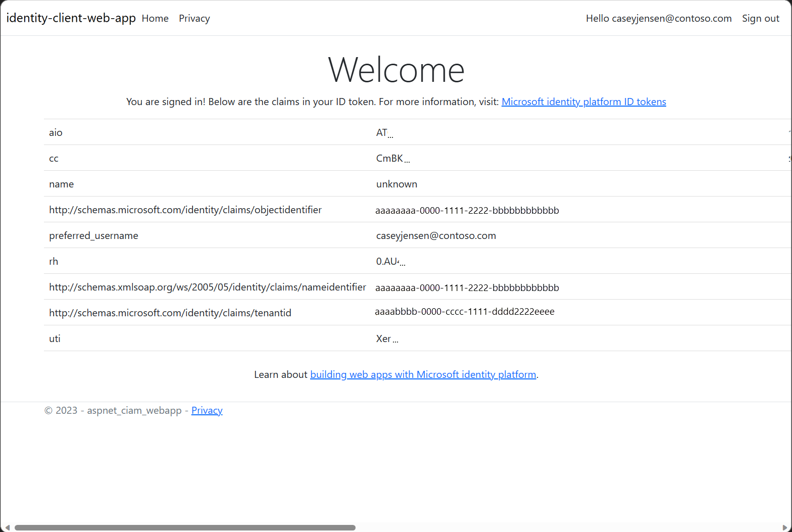Open the Home navigation item

[155, 18]
